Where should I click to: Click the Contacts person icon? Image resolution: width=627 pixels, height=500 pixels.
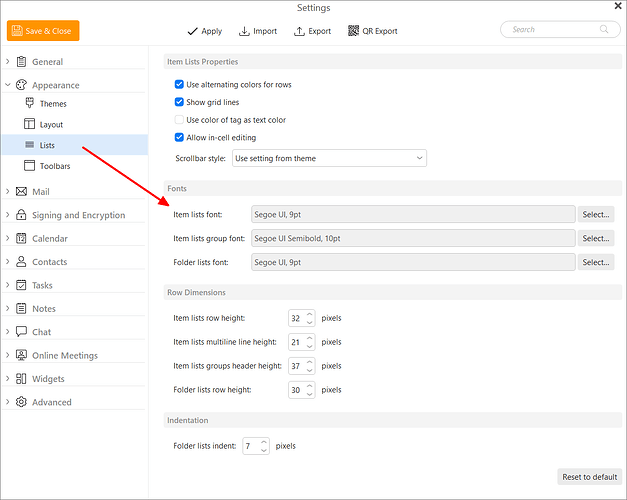click(21, 262)
